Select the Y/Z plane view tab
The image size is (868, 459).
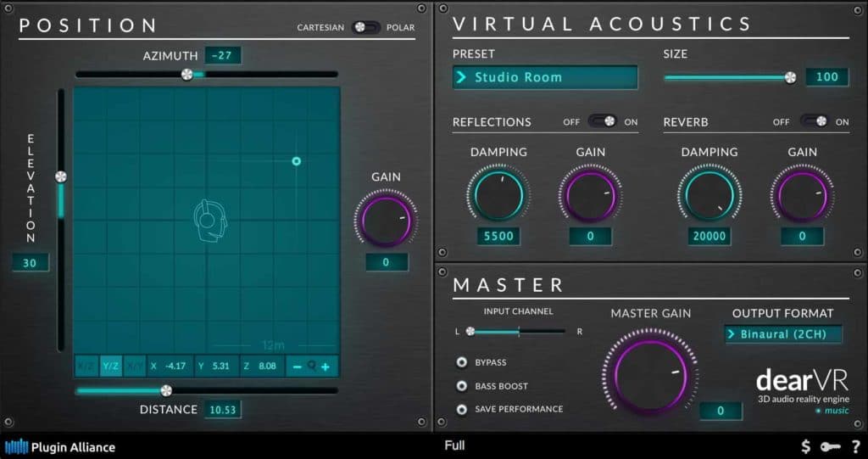111,367
